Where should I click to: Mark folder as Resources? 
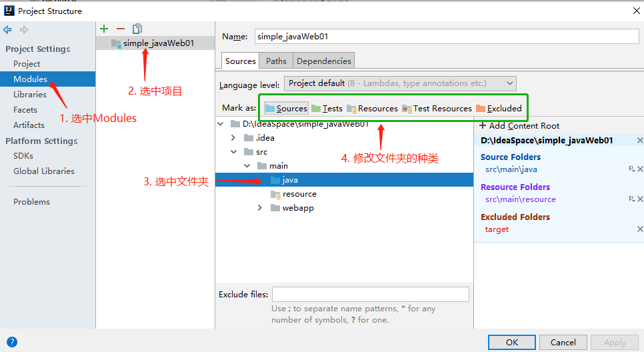click(x=372, y=109)
